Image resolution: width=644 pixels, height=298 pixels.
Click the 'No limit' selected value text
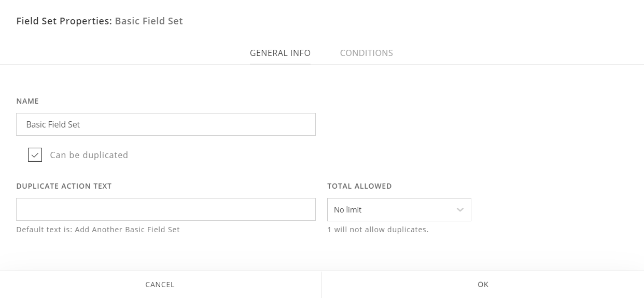coord(348,210)
